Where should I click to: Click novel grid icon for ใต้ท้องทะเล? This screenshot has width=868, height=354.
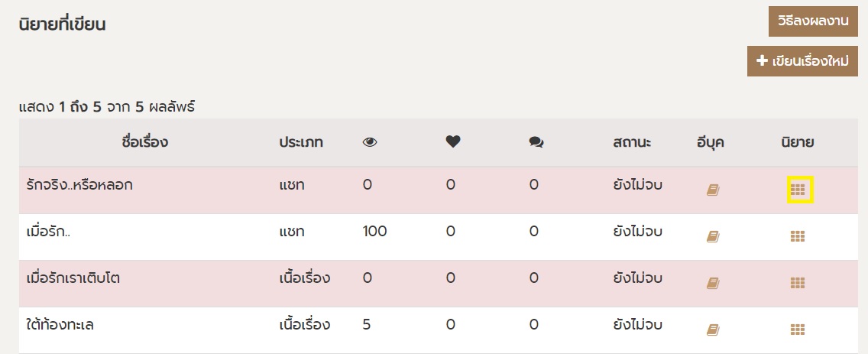(798, 330)
